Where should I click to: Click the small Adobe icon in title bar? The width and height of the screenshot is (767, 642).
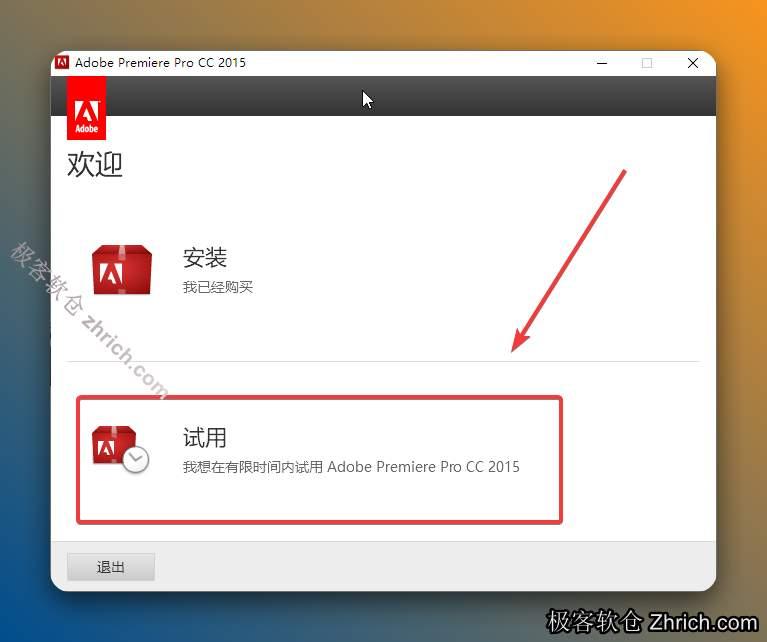pos(62,63)
